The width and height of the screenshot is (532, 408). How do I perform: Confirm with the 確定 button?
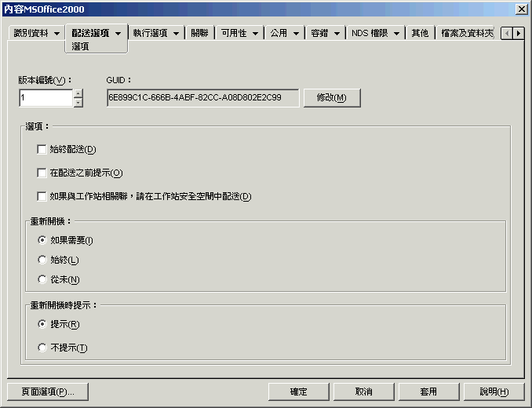click(299, 392)
